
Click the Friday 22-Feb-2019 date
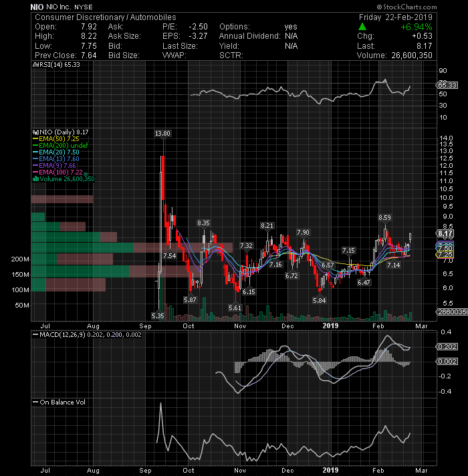tap(396, 17)
